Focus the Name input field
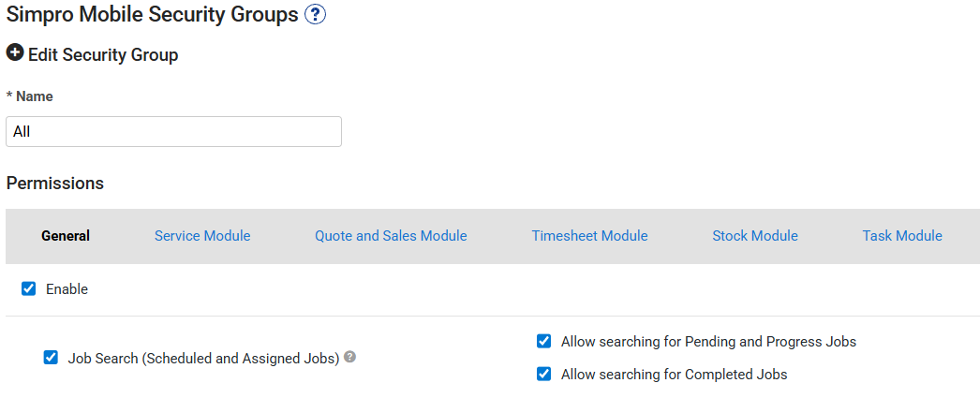This screenshot has height=398, width=980. click(173, 132)
